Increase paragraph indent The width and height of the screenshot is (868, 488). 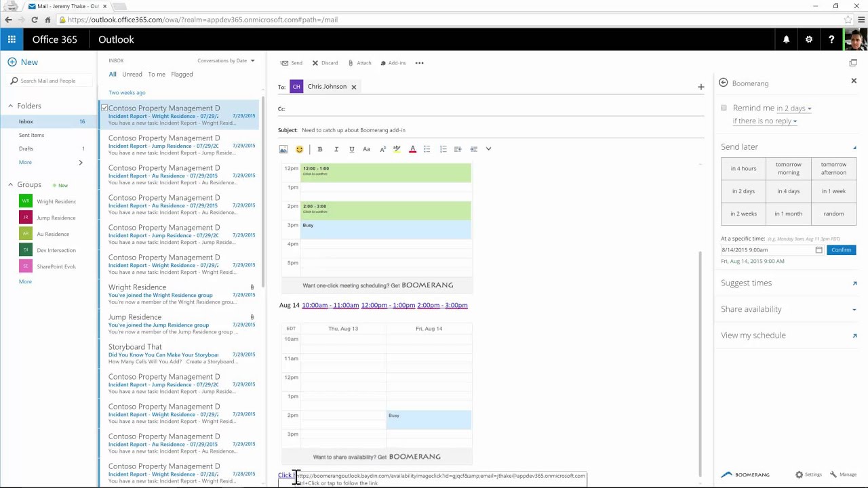pyautogui.click(x=473, y=149)
